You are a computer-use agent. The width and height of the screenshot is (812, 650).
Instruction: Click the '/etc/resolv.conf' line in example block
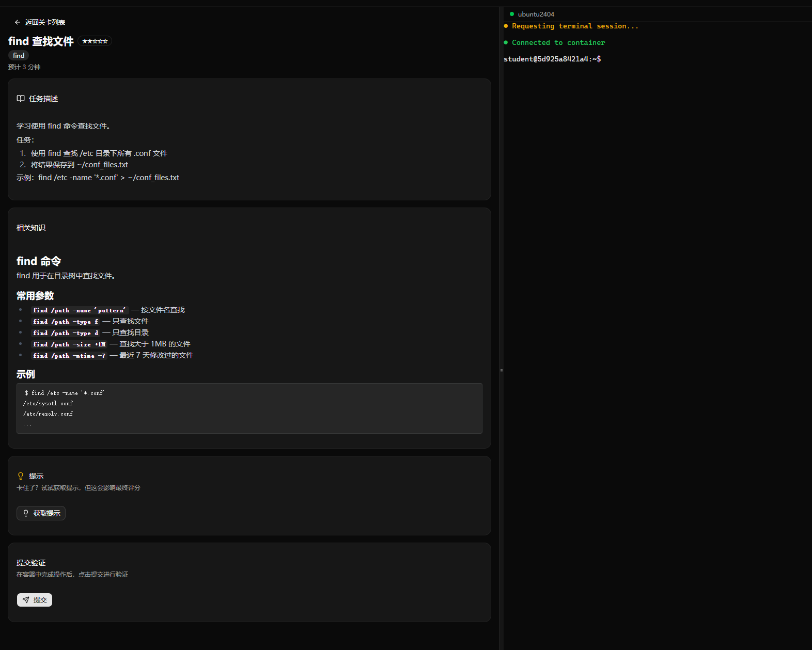[48, 414]
